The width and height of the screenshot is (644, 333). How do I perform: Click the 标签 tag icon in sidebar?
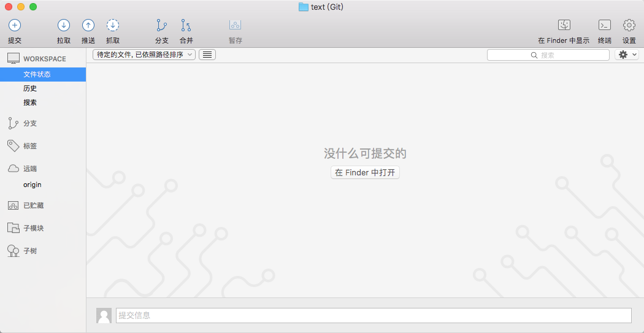(13, 146)
